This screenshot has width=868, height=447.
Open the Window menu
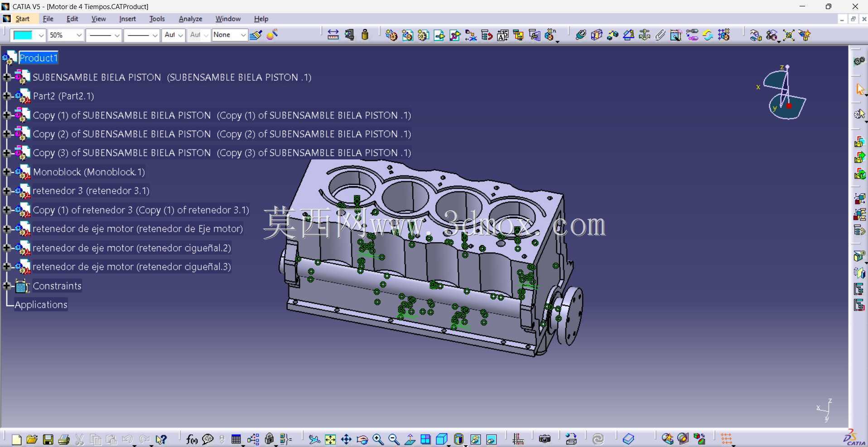coord(228,19)
